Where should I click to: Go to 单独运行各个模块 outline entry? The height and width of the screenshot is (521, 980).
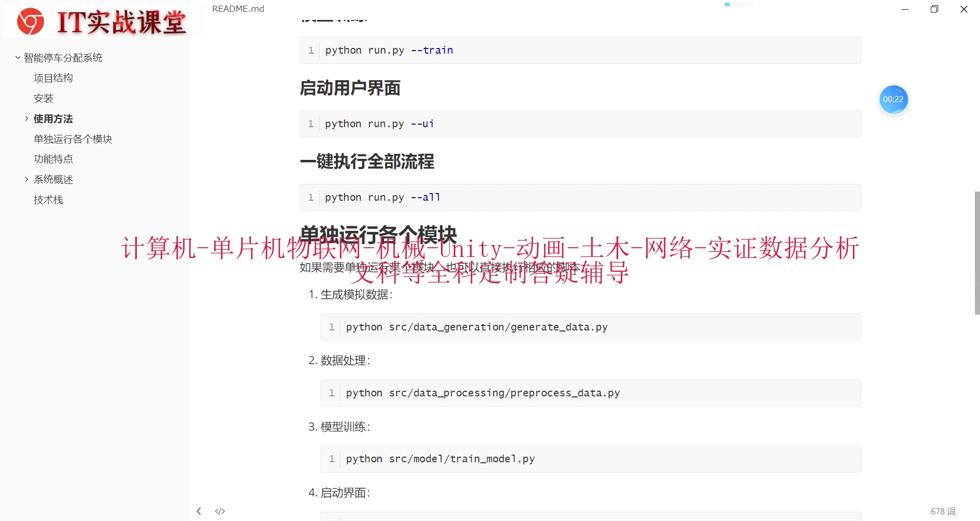pos(73,139)
